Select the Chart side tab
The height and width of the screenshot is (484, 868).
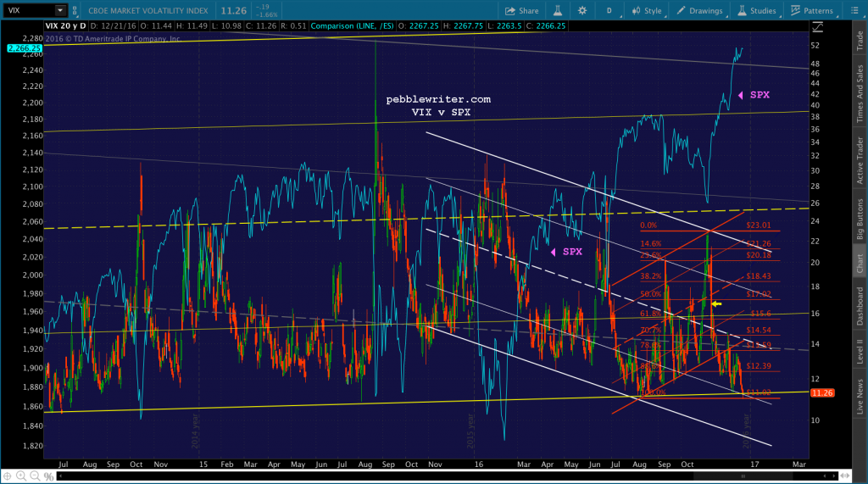pyautogui.click(x=860, y=263)
